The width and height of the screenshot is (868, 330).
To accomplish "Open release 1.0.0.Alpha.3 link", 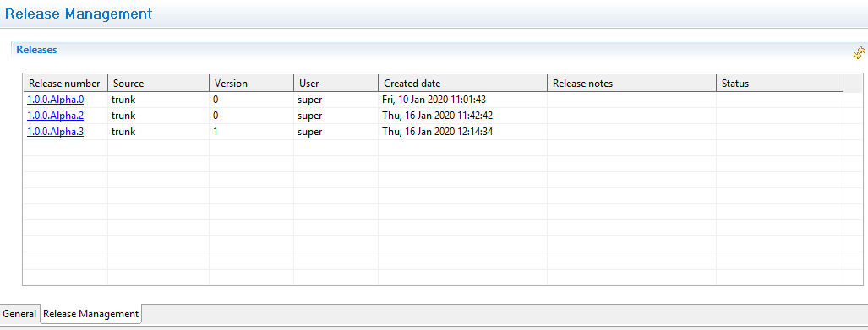I will [x=55, y=132].
